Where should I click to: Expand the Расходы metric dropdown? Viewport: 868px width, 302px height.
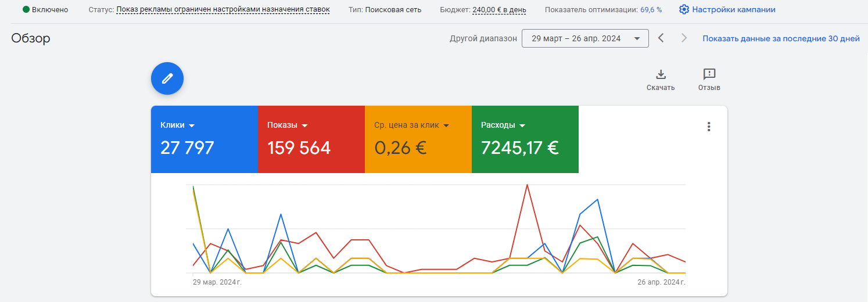[522, 125]
